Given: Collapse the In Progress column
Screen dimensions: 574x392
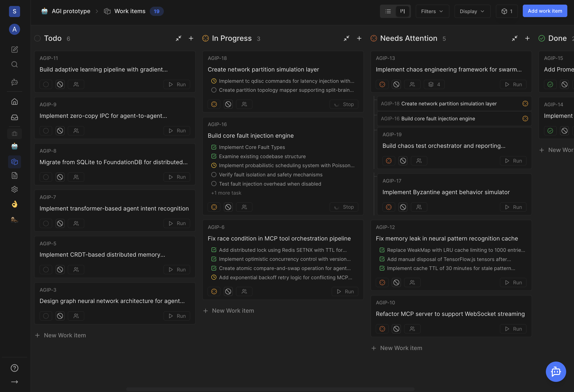Looking at the screenshot, I should (347, 38).
